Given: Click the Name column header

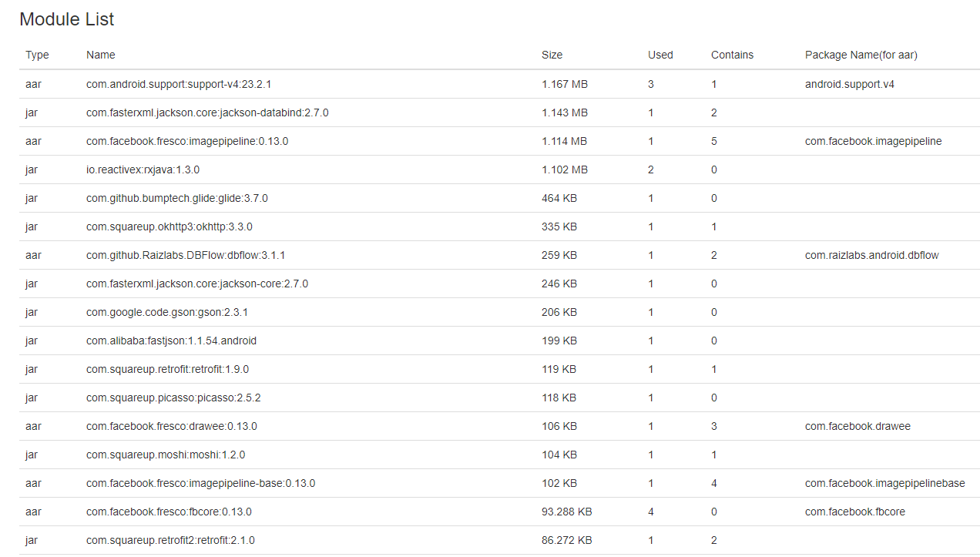Looking at the screenshot, I should [101, 55].
